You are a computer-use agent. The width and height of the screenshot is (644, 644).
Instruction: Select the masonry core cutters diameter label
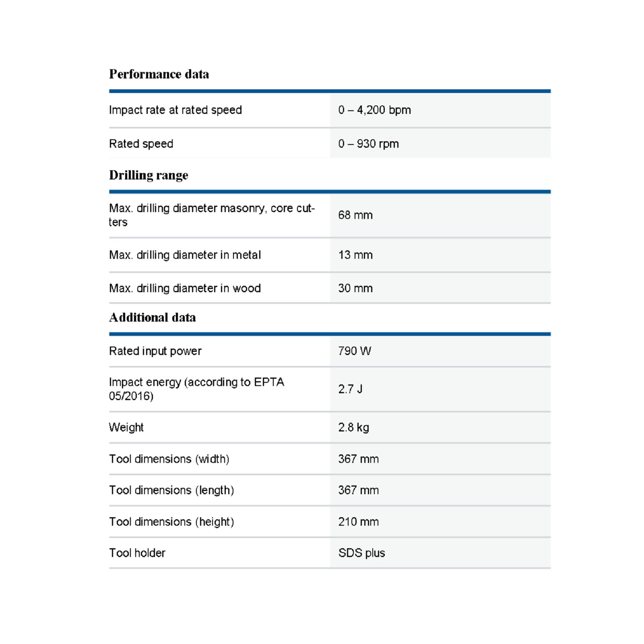tap(211, 215)
